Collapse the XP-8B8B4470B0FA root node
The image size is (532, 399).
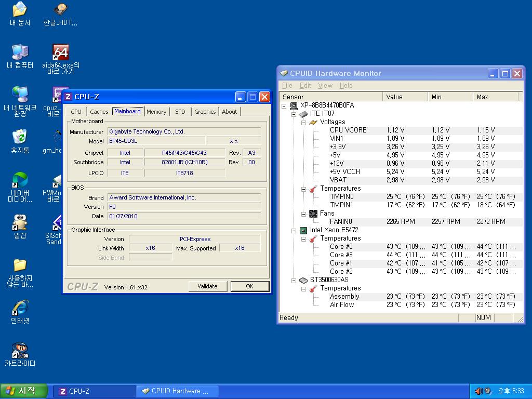(x=284, y=106)
